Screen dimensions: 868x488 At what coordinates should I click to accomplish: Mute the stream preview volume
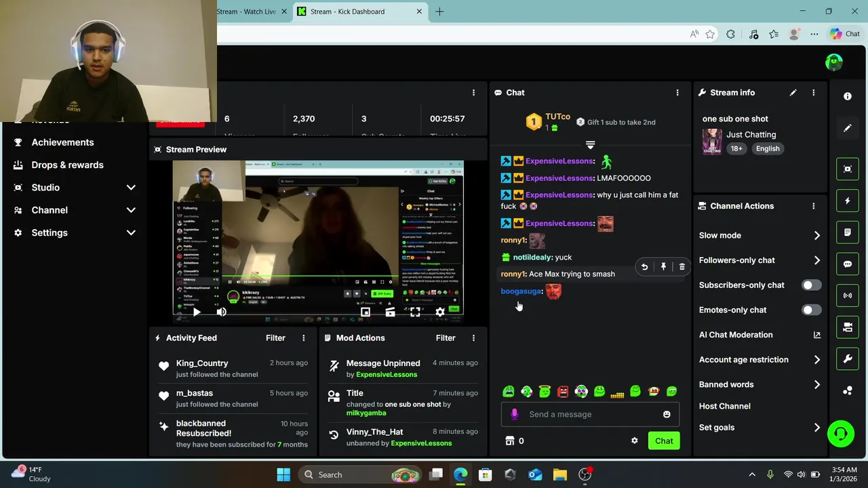click(221, 312)
